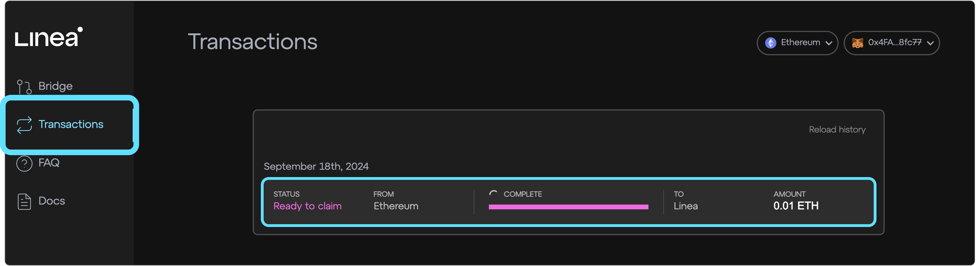Click the MetaMask fox wallet icon
Screen dimensions: 980x266
pos(857,43)
